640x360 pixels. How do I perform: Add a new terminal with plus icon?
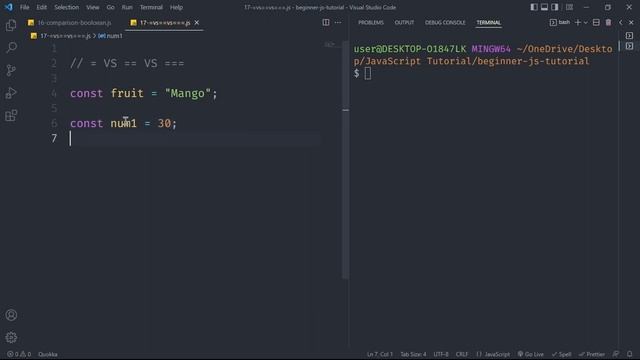coord(577,22)
